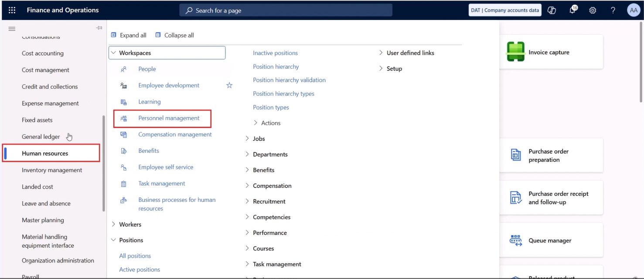Select Cost accounting module

43,53
